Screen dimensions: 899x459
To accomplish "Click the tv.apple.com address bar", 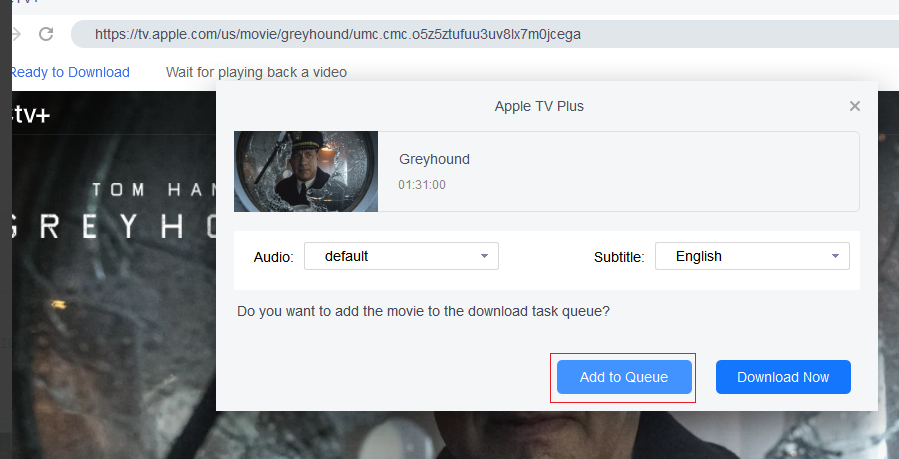I will [484, 34].
